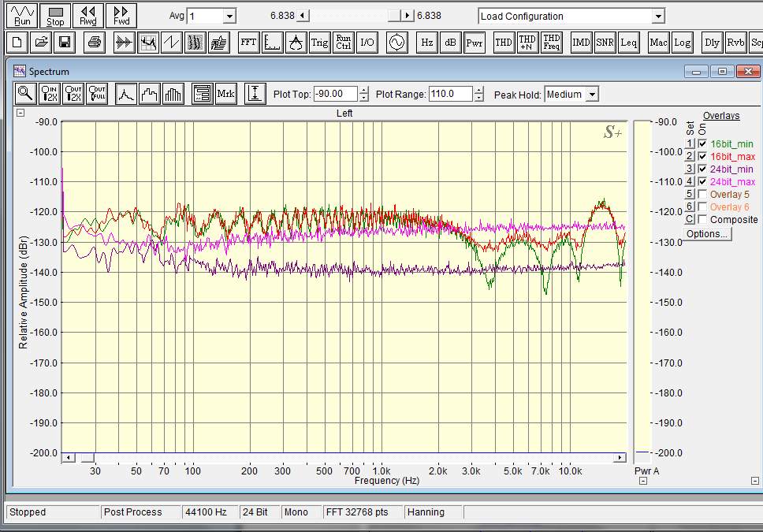
Task: Increase Plot Range with up stepper
Action: pyautogui.click(x=478, y=90)
